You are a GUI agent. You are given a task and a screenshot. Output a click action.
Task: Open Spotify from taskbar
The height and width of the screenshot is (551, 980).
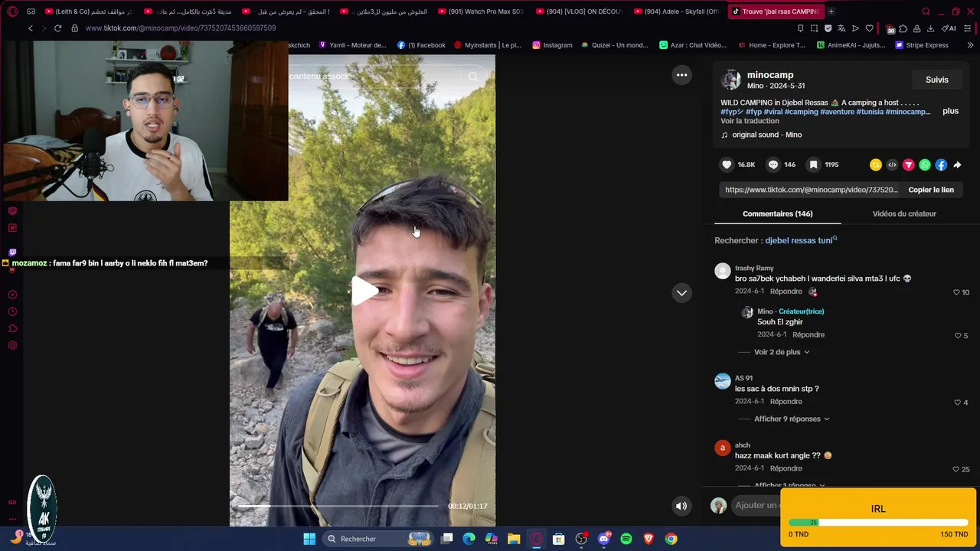click(x=626, y=539)
